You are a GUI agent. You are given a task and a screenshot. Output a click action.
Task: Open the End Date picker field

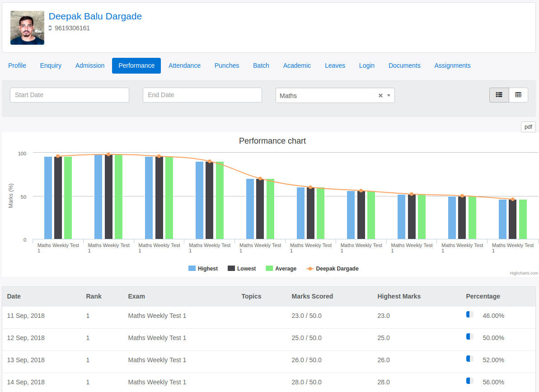(202, 95)
